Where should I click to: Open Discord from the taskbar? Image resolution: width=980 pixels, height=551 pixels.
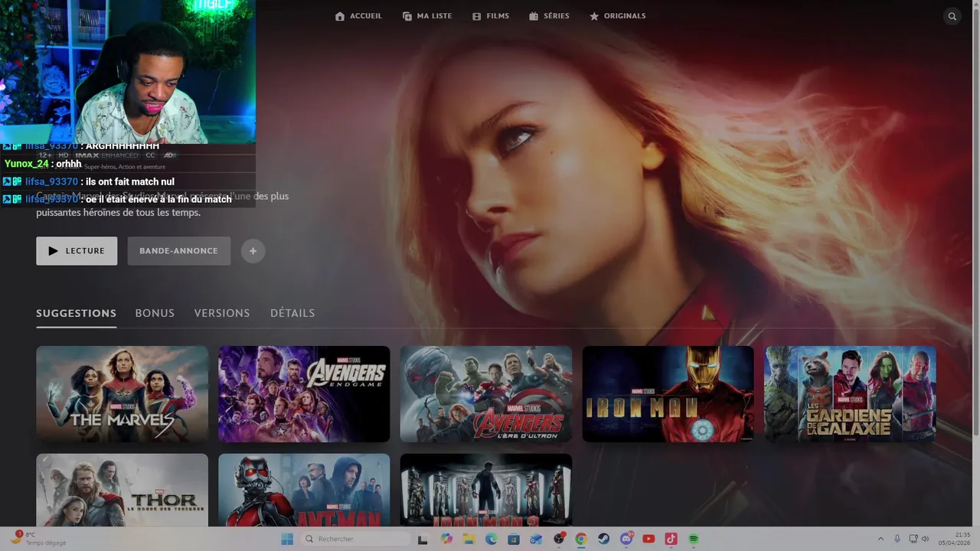pyautogui.click(x=626, y=540)
